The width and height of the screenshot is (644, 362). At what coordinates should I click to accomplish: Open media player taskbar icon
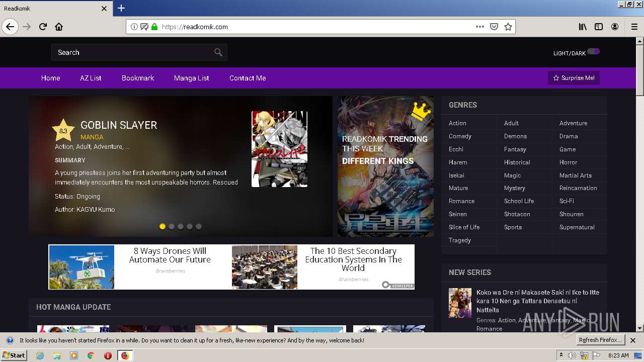[x=74, y=355]
